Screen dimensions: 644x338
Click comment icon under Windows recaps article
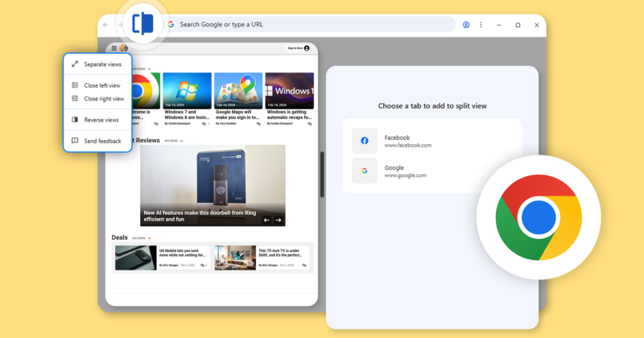310,124
